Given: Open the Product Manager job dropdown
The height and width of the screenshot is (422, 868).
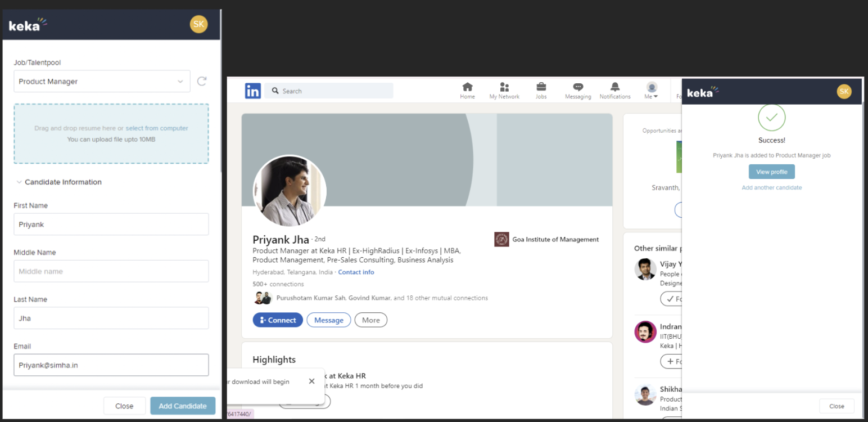Looking at the screenshot, I should [102, 81].
